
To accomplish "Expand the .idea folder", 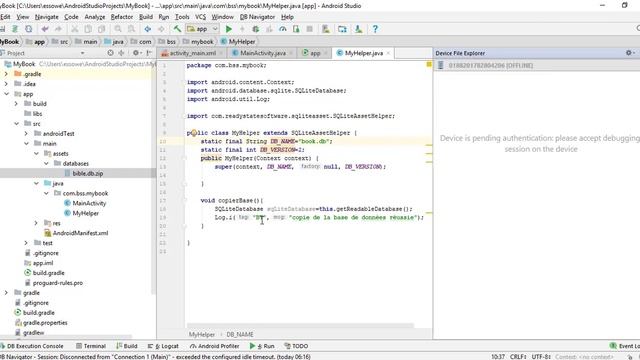I will 6,84.
